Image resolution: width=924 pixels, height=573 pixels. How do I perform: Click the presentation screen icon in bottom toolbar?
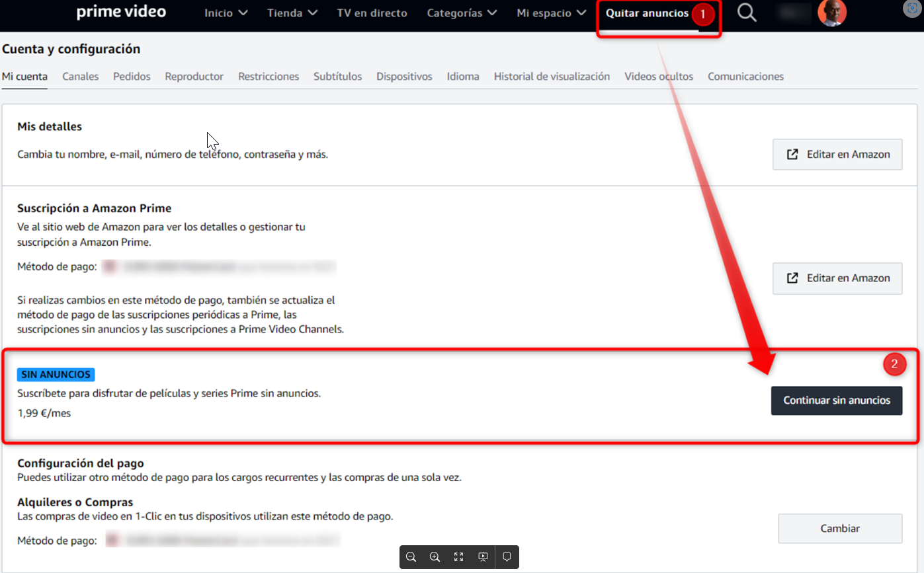click(x=483, y=557)
